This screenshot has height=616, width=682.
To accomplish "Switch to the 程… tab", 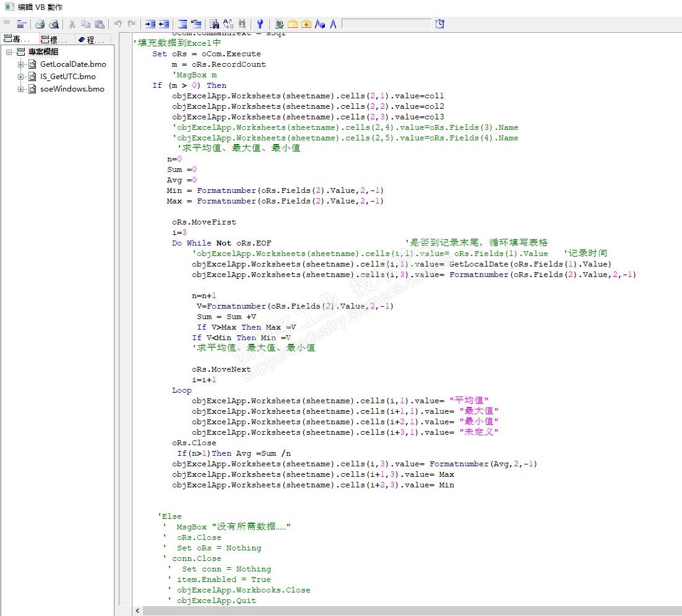I will coord(90,40).
